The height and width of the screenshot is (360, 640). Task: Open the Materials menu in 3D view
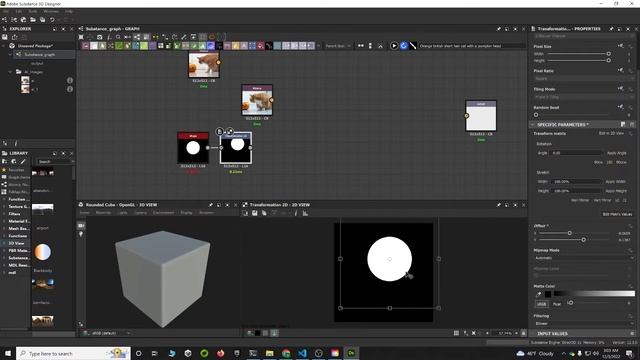103,213
